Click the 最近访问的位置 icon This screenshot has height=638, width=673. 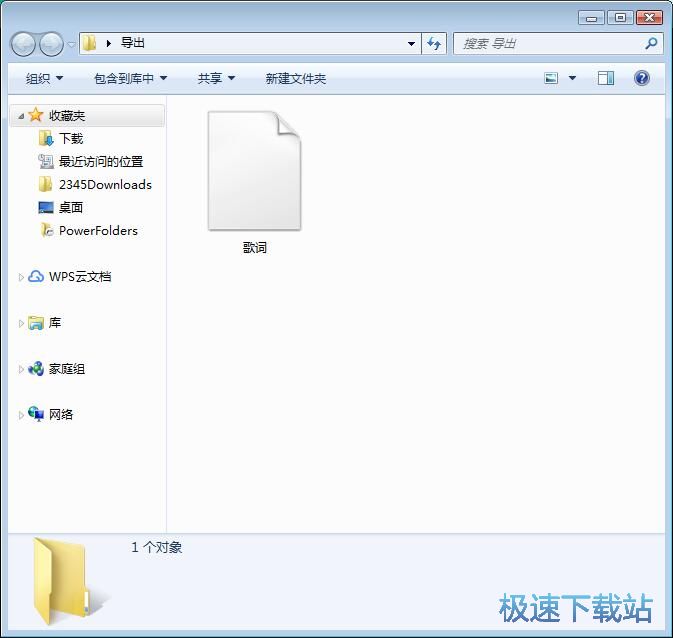46,161
